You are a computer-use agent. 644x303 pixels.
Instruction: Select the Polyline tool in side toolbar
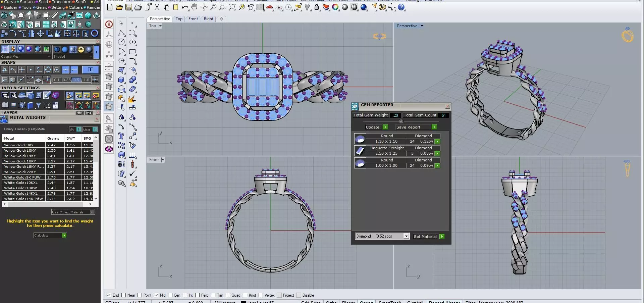121,33
